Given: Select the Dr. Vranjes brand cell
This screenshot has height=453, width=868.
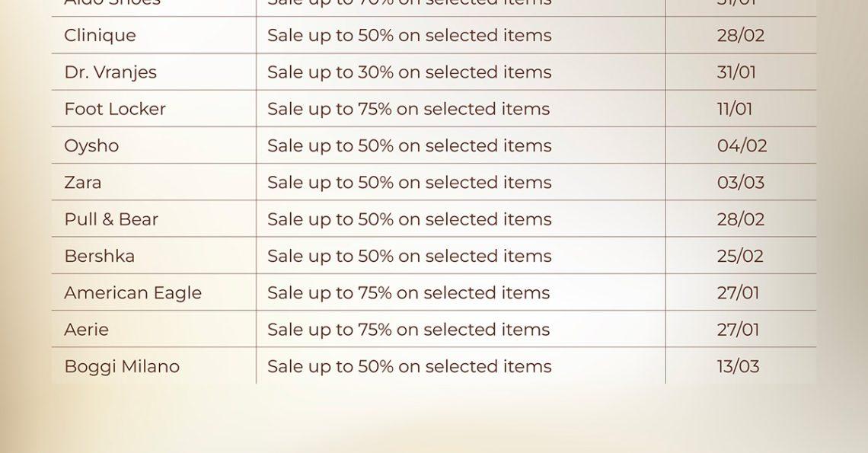Looking at the screenshot, I should 110,72.
